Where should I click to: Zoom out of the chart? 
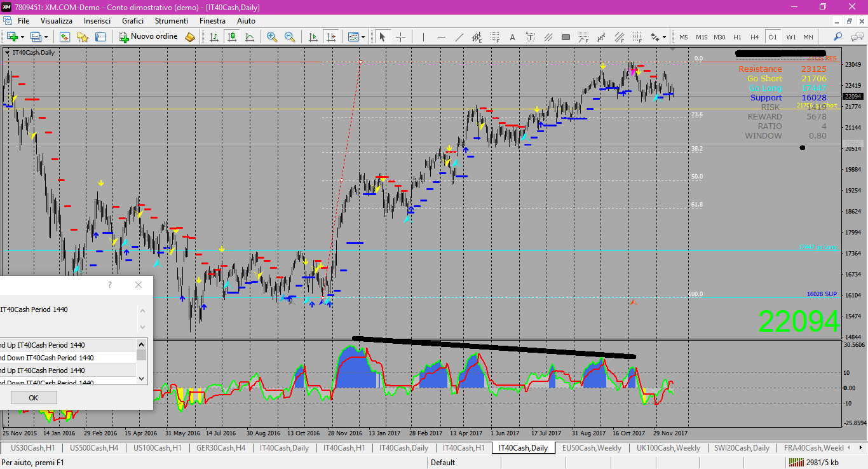(x=290, y=37)
